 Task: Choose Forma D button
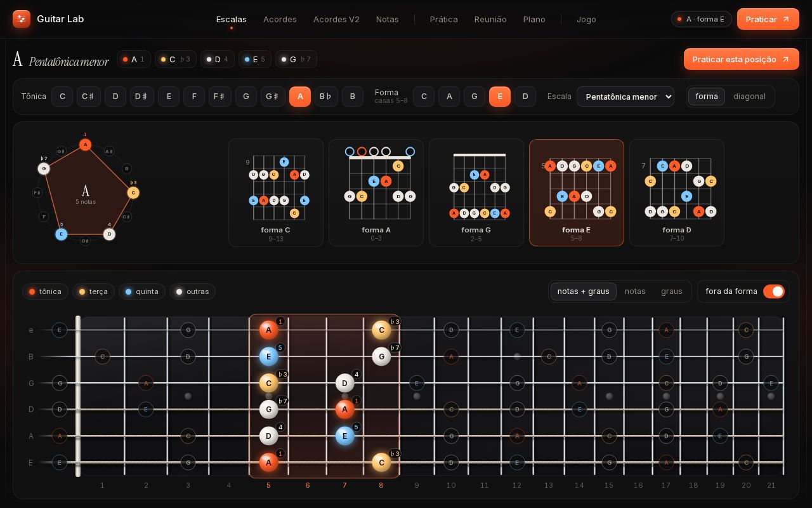[x=525, y=97]
